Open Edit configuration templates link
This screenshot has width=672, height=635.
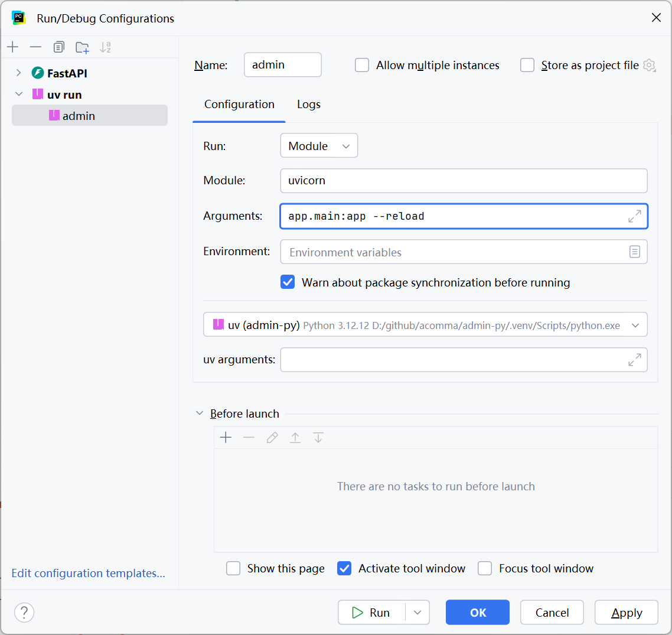tap(88, 573)
